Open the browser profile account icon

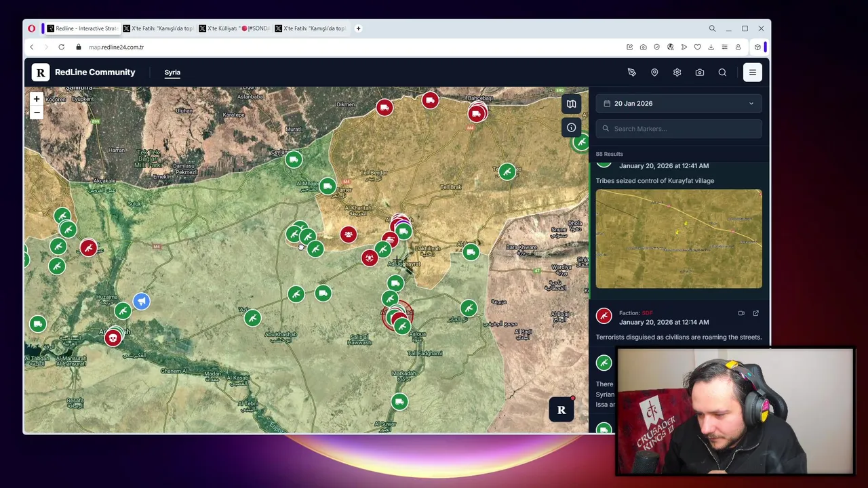pos(738,47)
